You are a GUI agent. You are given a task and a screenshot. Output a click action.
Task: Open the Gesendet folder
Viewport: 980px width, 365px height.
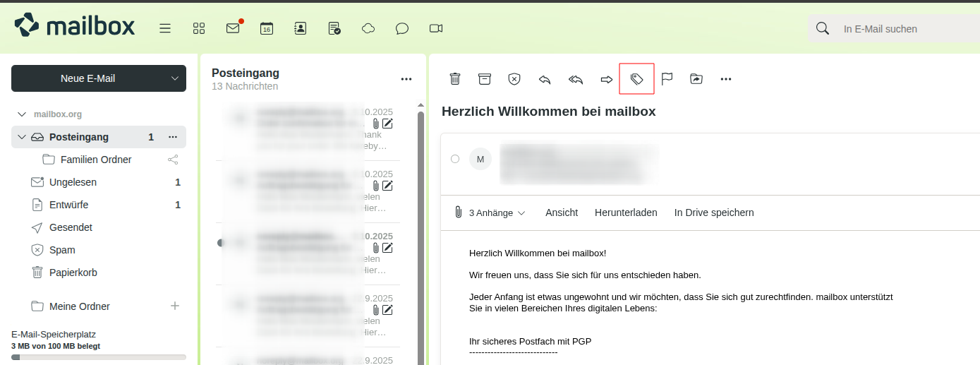[71, 227]
